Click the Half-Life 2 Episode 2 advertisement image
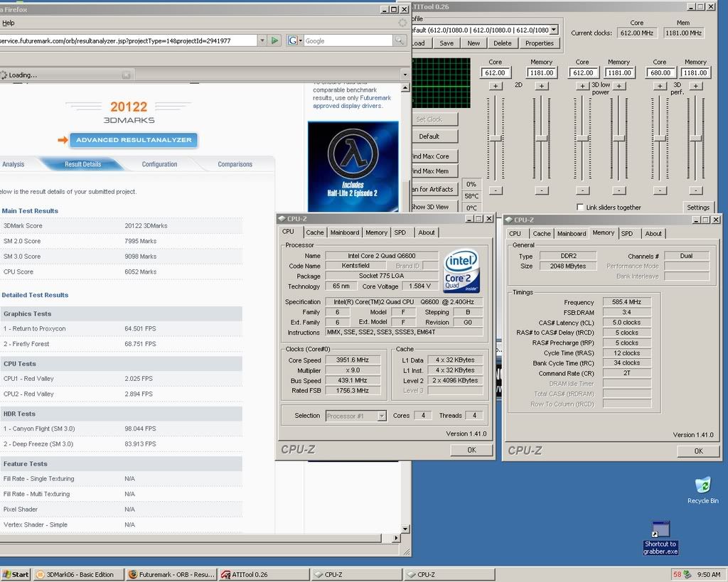This screenshot has width=728, height=582. click(x=353, y=166)
